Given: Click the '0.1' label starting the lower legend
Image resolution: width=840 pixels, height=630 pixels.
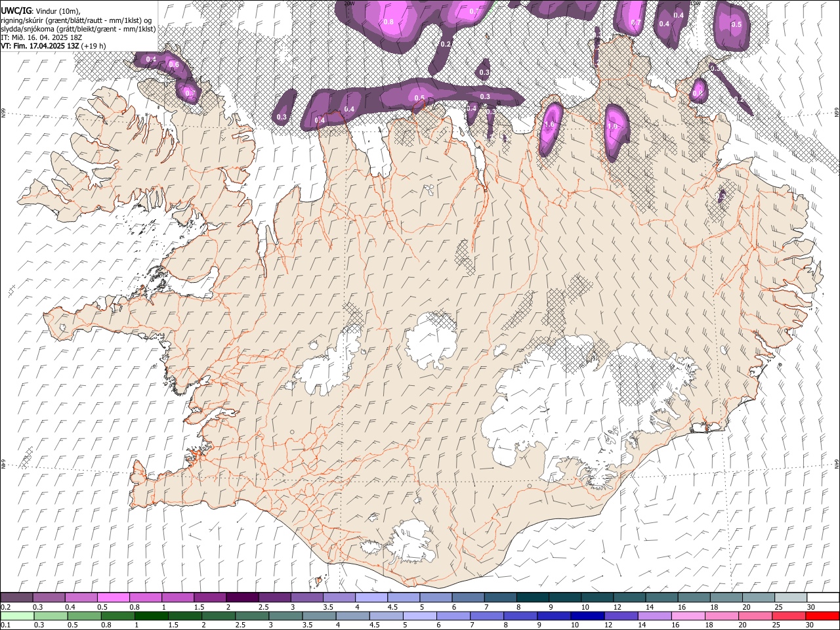Looking at the screenshot, I should [x=7, y=625].
